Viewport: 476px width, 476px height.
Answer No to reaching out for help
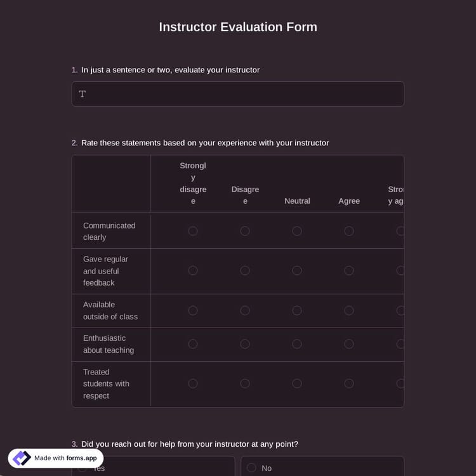252,468
